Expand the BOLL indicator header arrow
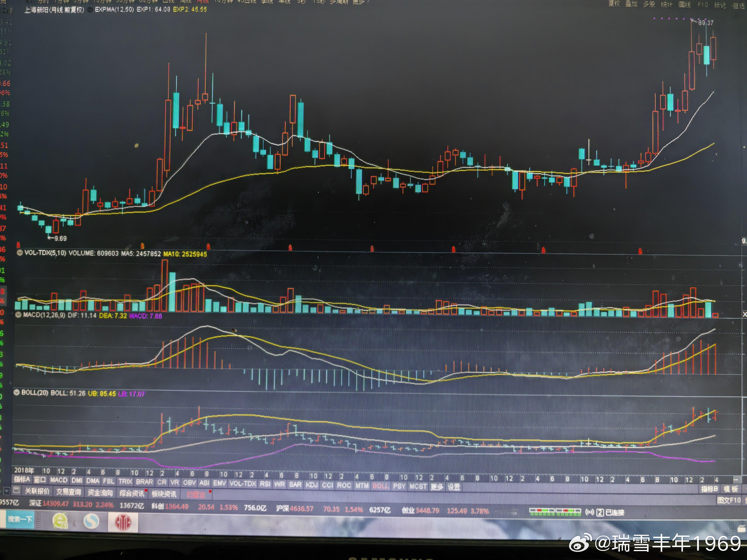Image resolution: width=747 pixels, height=560 pixels. pyautogui.click(x=16, y=392)
